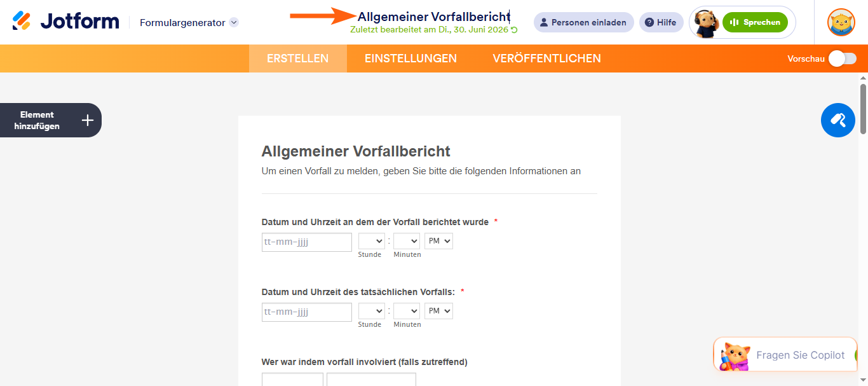Click the revision history icon next to last edited date

pyautogui.click(x=514, y=30)
